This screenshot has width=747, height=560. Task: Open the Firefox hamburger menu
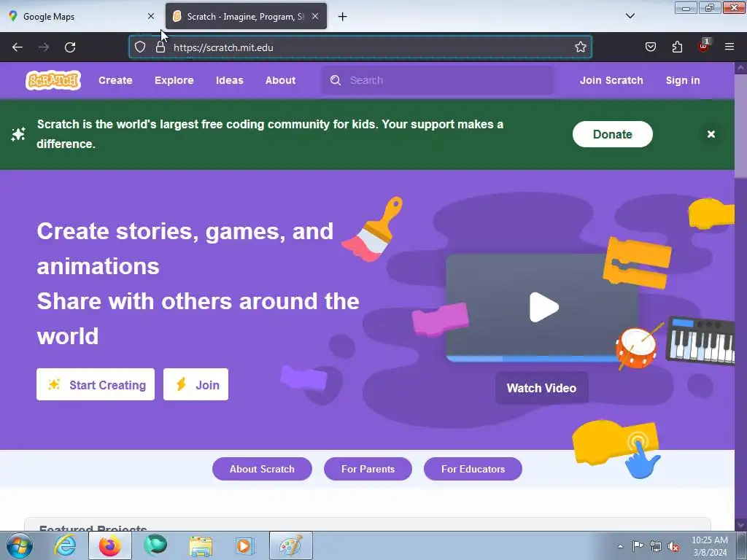click(x=729, y=47)
